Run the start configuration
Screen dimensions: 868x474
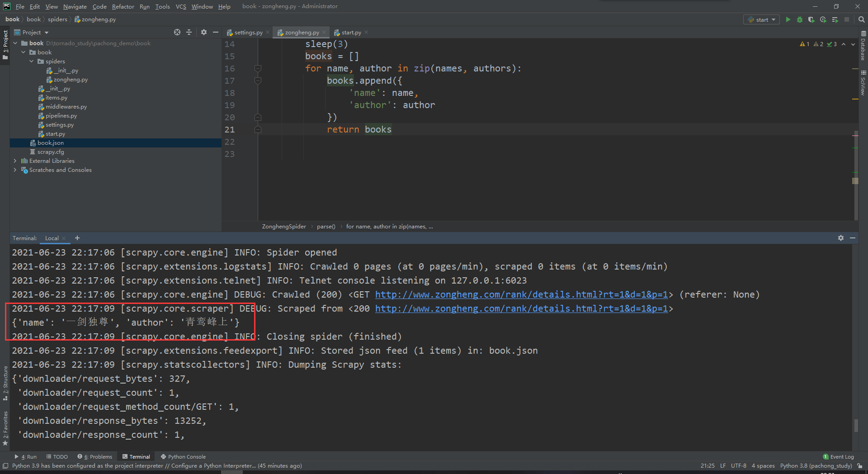(x=788, y=19)
